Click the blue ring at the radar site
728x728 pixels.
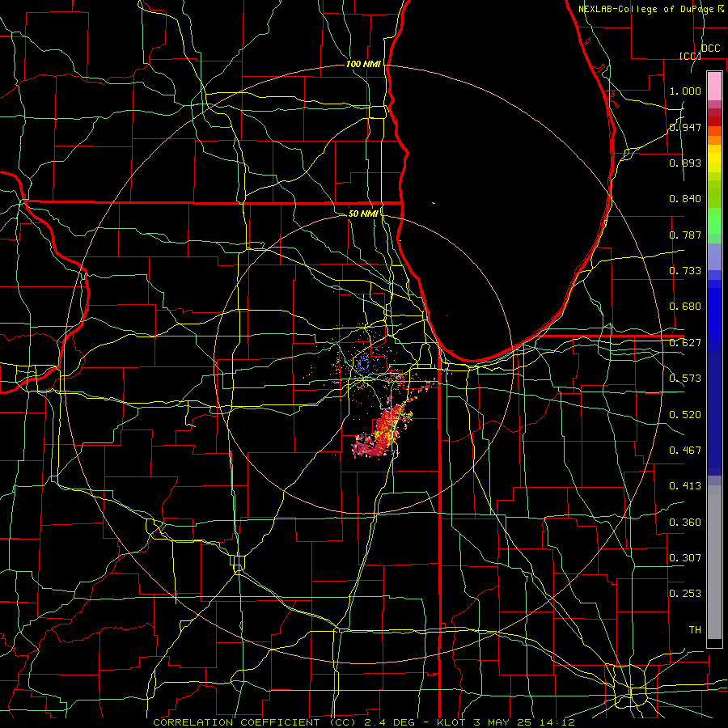point(363,363)
